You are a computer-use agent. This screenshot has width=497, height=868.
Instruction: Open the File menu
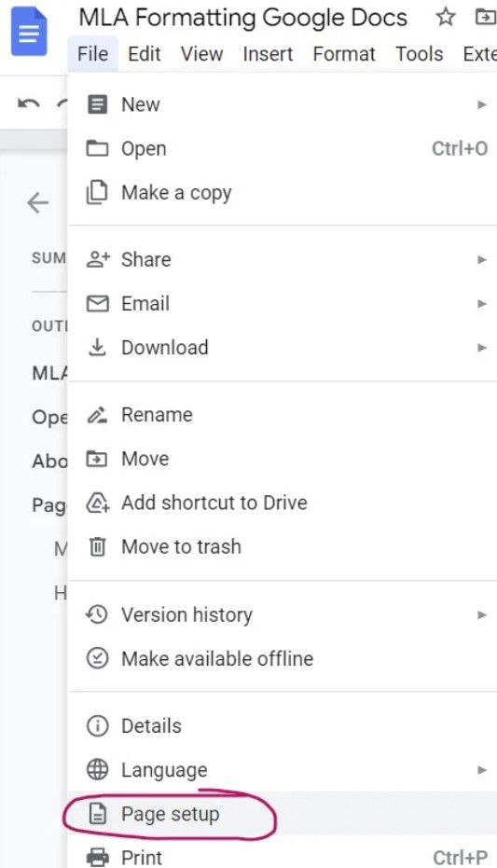[93, 54]
